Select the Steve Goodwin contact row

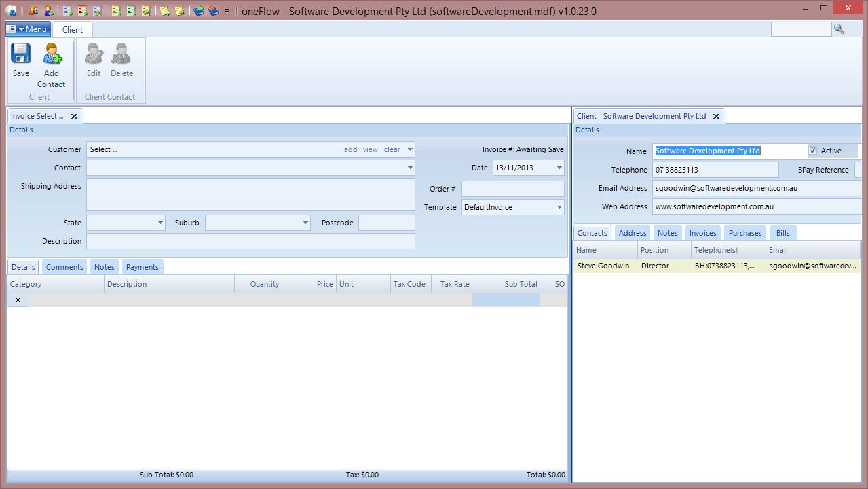717,266
